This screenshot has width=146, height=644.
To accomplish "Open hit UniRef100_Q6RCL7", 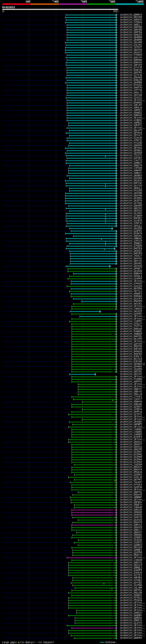I will (131, 25).
